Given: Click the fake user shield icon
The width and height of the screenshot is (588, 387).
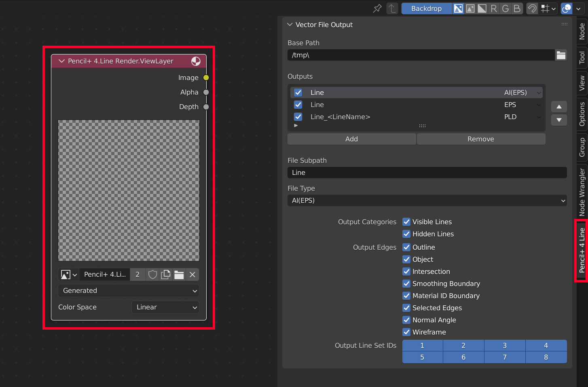Looking at the screenshot, I should 152,275.
